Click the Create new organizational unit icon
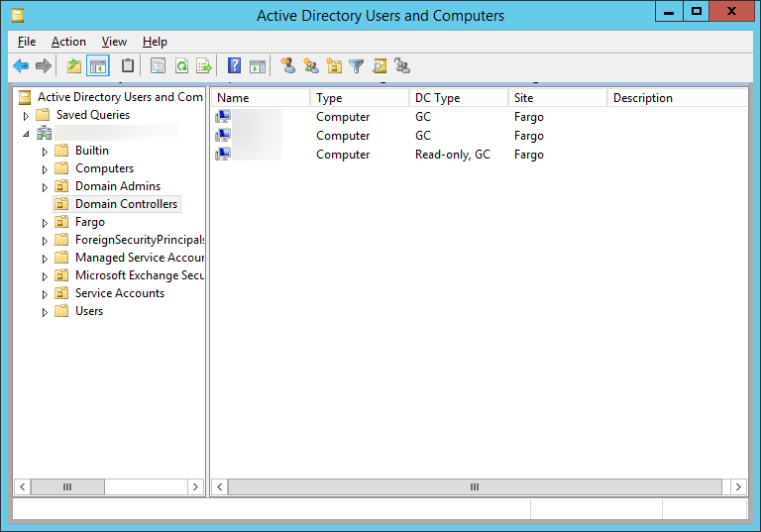 click(334, 65)
